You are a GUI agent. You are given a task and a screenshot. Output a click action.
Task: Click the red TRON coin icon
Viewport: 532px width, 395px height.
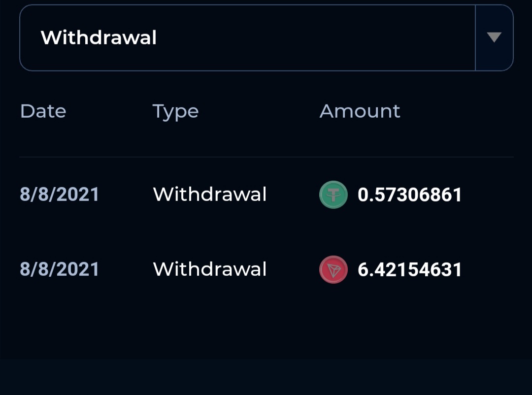(x=333, y=270)
